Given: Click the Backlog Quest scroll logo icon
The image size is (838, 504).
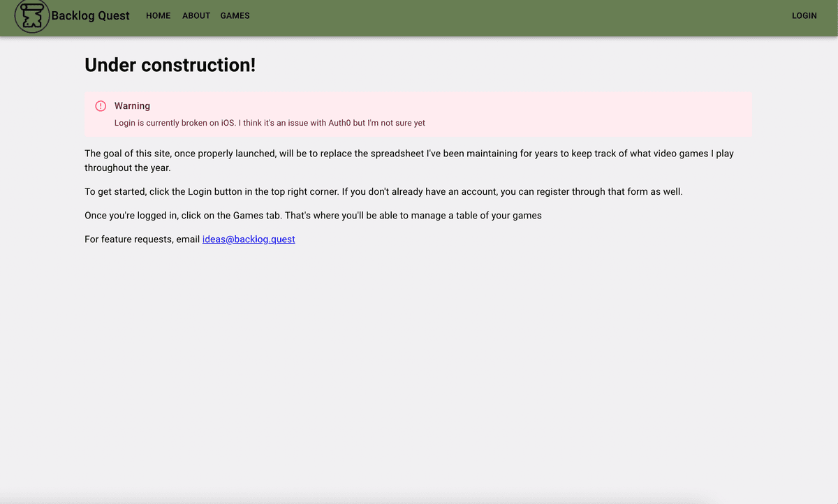Looking at the screenshot, I should click(31, 15).
